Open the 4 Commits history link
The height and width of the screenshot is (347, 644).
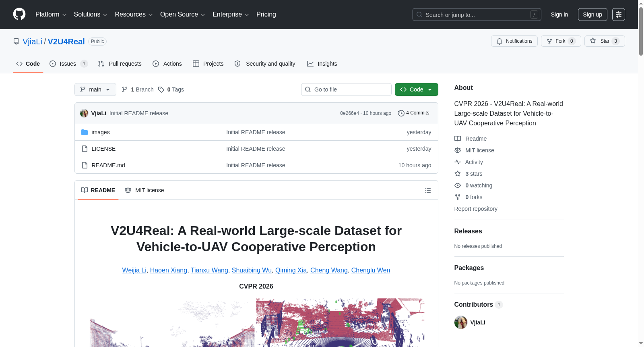[x=414, y=113]
